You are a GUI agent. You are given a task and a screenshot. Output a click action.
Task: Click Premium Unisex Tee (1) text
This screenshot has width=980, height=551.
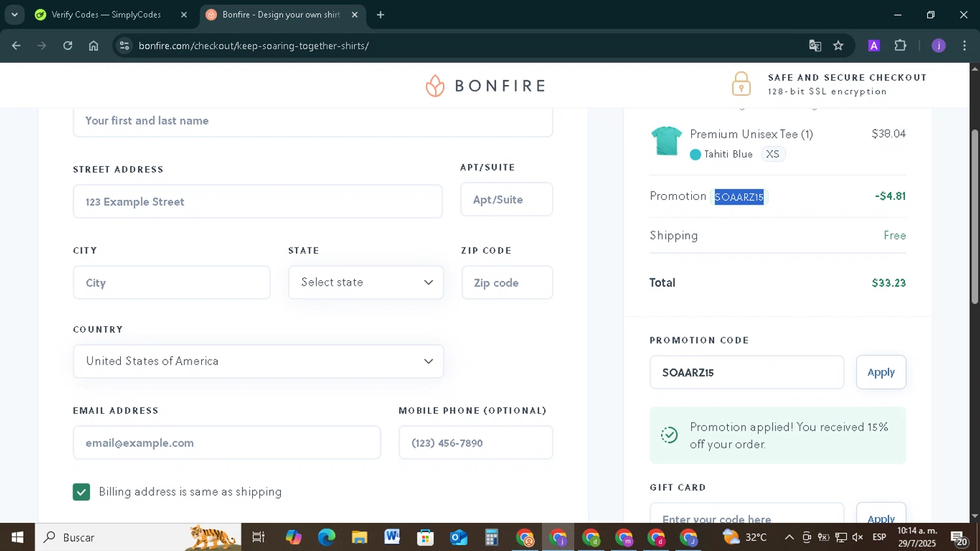(751, 134)
